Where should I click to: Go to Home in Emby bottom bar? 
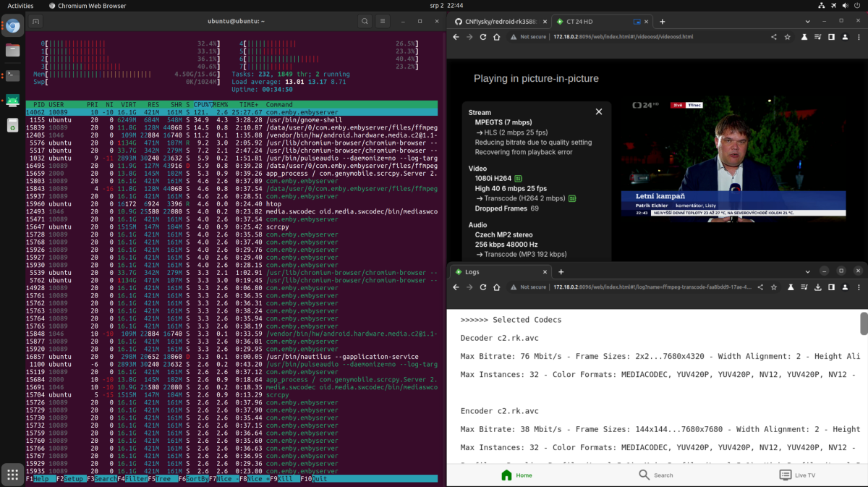point(516,475)
